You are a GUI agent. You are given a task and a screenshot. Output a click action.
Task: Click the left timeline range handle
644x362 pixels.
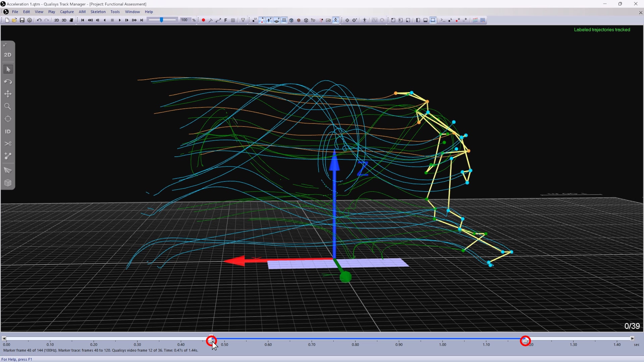click(212, 341)
